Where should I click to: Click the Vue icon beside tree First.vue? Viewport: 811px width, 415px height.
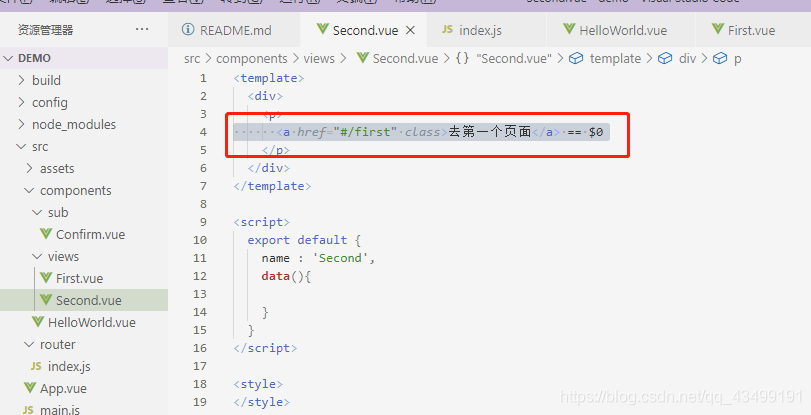tap(46, 277)
